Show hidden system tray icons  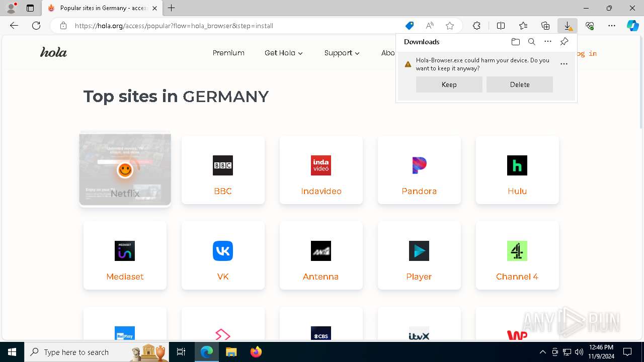[542, 352]
